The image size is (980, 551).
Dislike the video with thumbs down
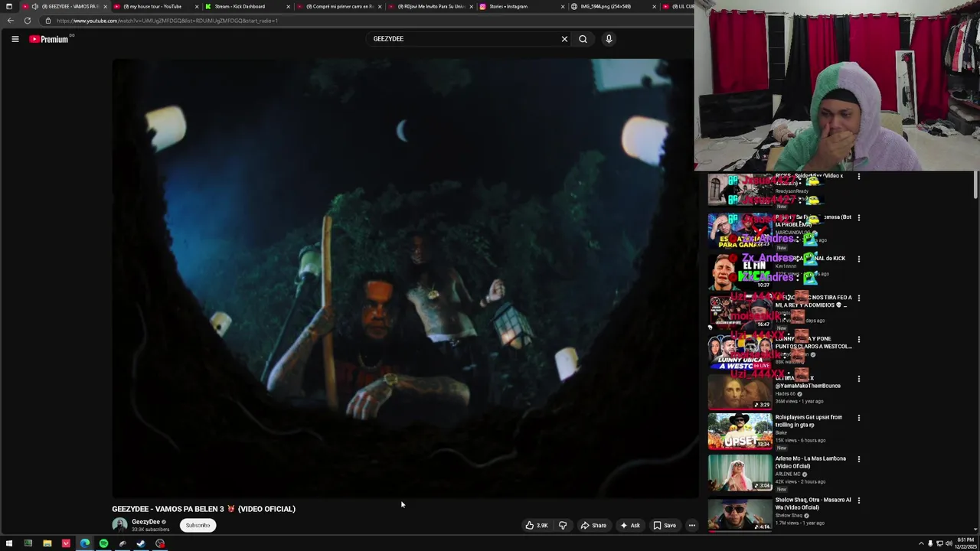click(x=563, y=526)
